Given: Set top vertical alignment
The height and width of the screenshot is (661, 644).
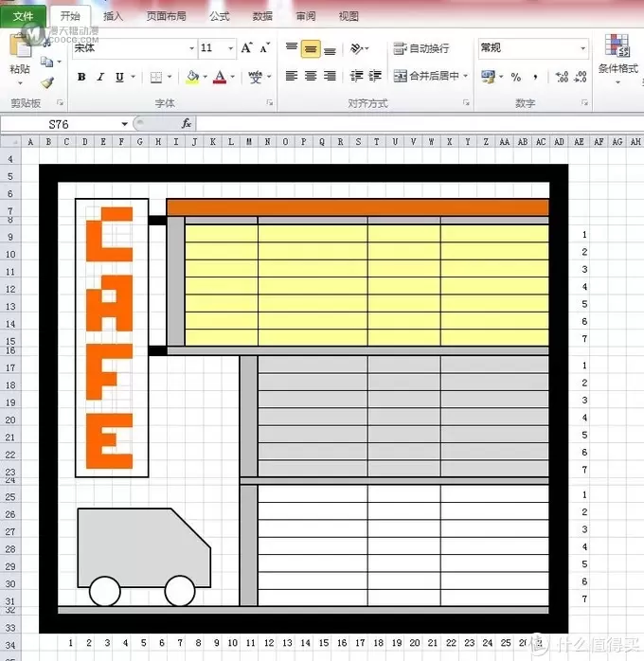Looking at the screenshot, I should pos(292,48).
